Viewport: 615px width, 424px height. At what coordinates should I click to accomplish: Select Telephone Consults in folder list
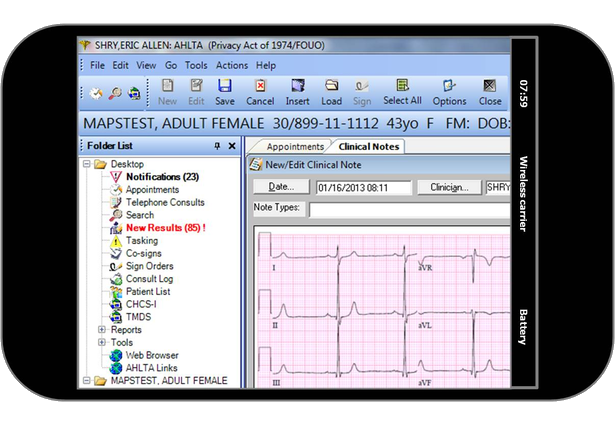coord(165,202)
